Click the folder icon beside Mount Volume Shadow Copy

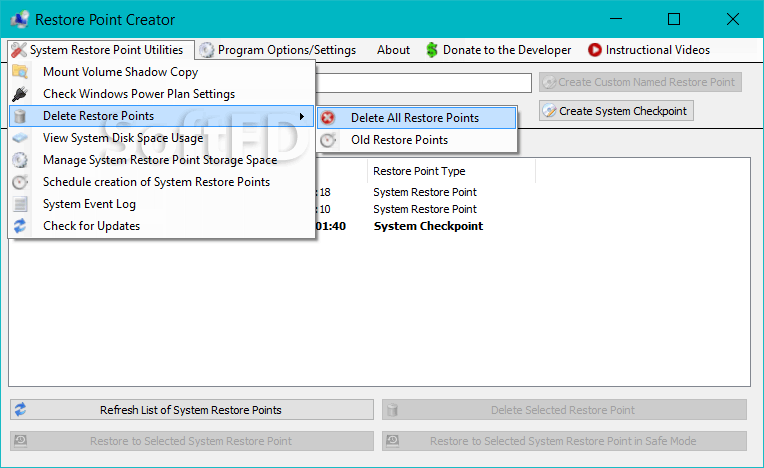pyautogui.click(x=20, y=72)
